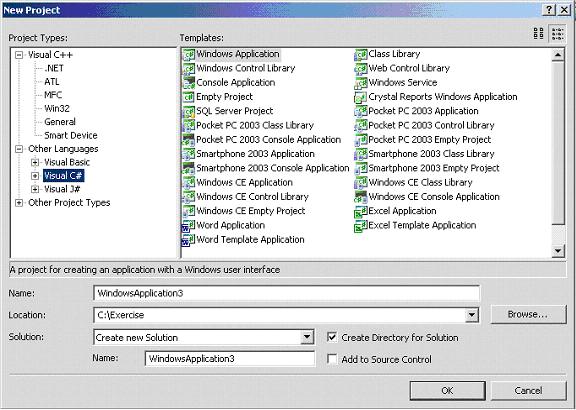576x410 pixels.
Task: Click the help question mark button
Action: click(x=549, y=10)
